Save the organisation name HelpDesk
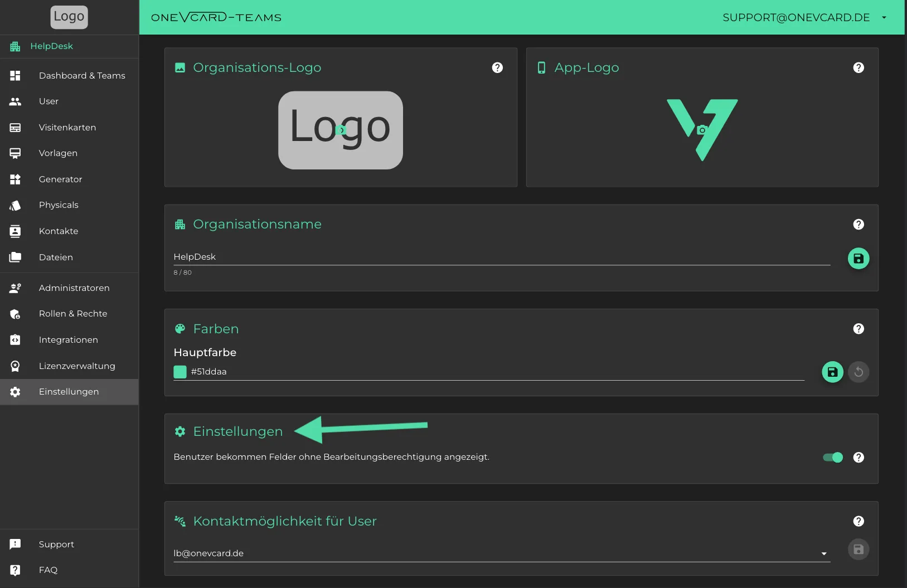 pos(859,259)
